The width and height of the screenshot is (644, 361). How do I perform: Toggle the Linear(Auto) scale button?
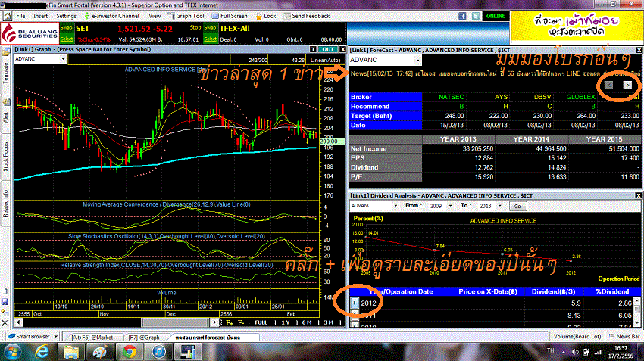pyautogui.click(x=325, y=60)
